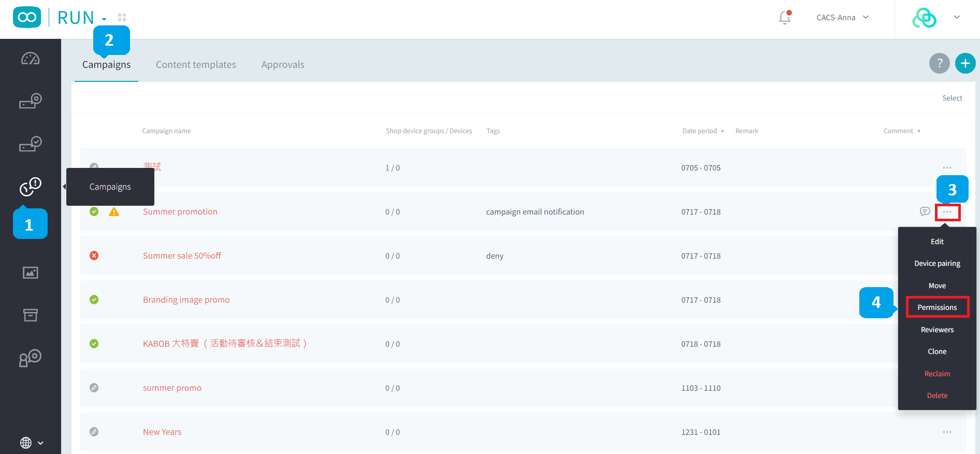Image resolution: width=980 pixels, height=454 pixels.
Task: Expand the language selector chevron
Action: click(40, 443)
